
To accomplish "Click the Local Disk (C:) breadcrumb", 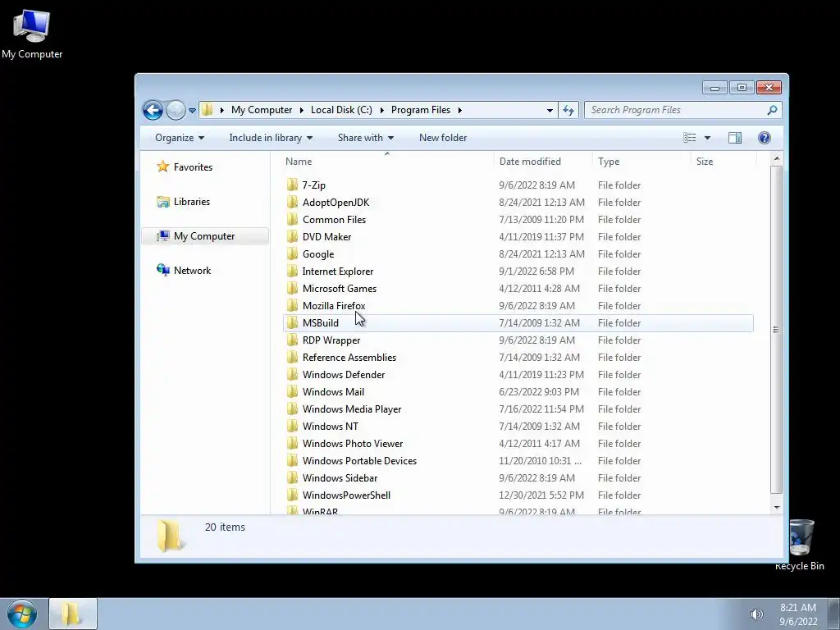I will click(x=341, y=110).
